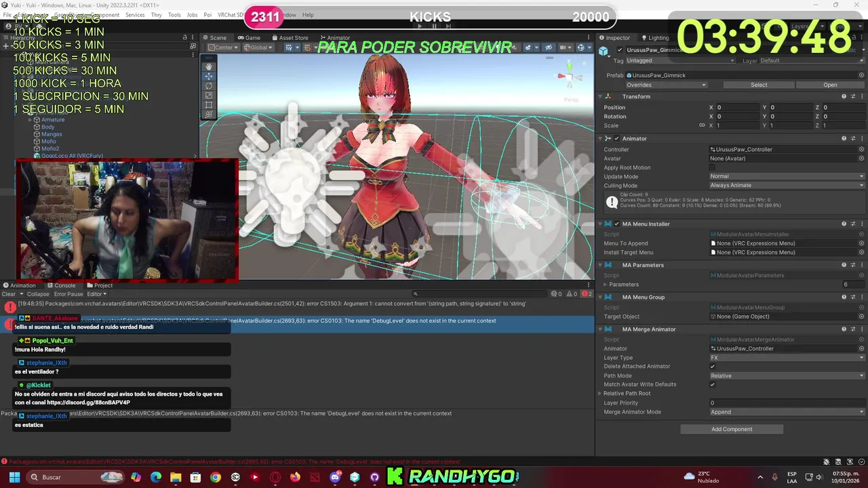Click the Layer Priority value field
The width and height of the screenshot is (868, 488).
[x=787, y=403]
